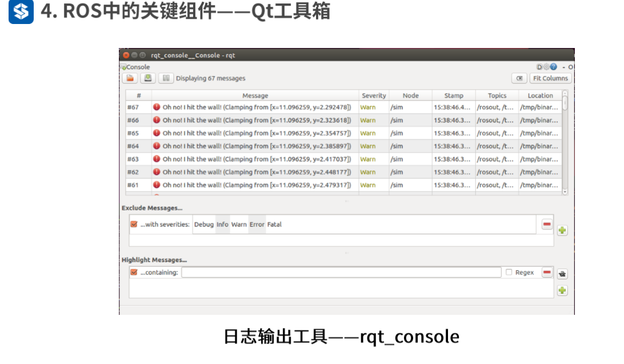
Task: Click the red error icon in row #66
Action: pyautogui.click(x=157, y=120)
